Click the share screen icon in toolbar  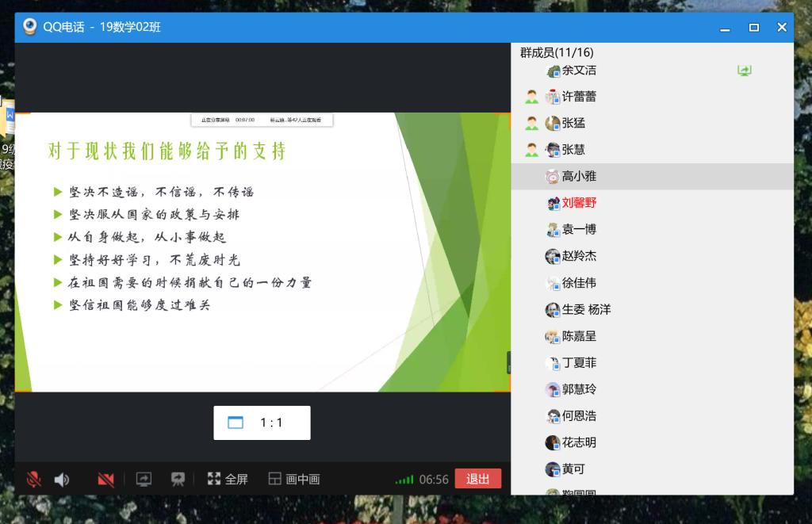click(x=144, y=479)
